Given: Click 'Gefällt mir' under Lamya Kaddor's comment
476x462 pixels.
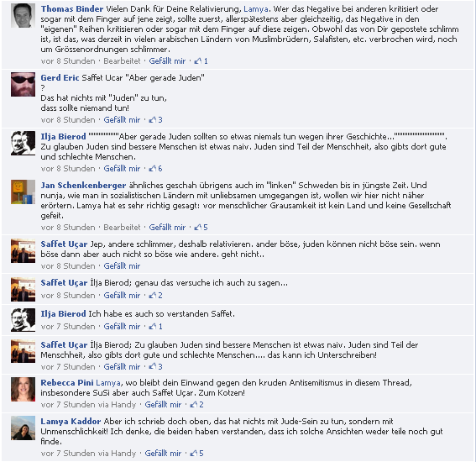Looking at the screenshot, I should click(163, 454).
